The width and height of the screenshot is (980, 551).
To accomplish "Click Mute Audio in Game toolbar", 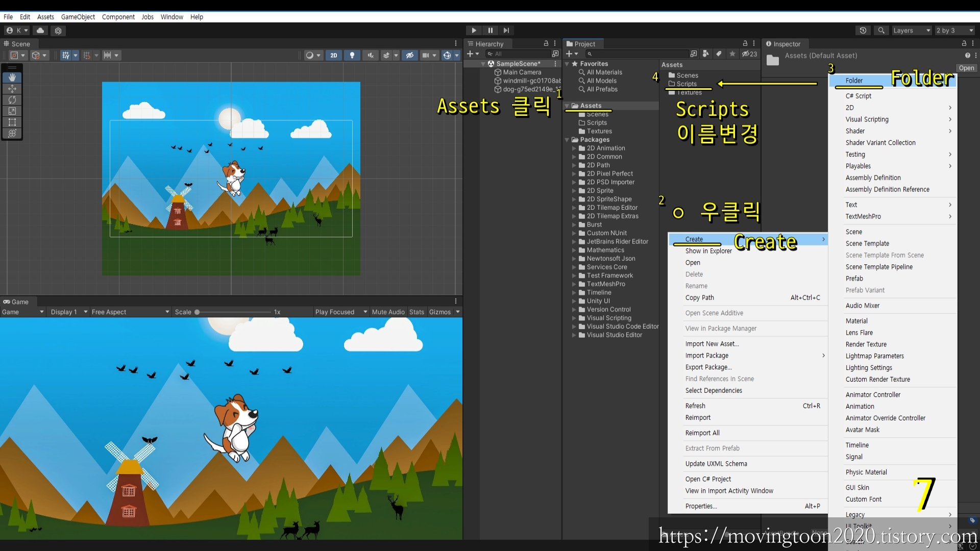I will pyautogui.click(x=388, y=312).
